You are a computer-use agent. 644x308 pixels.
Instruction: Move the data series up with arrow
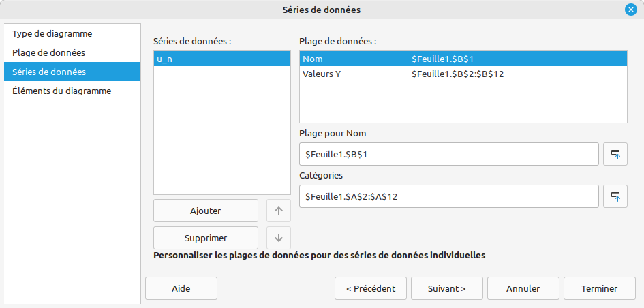(278, 211)
